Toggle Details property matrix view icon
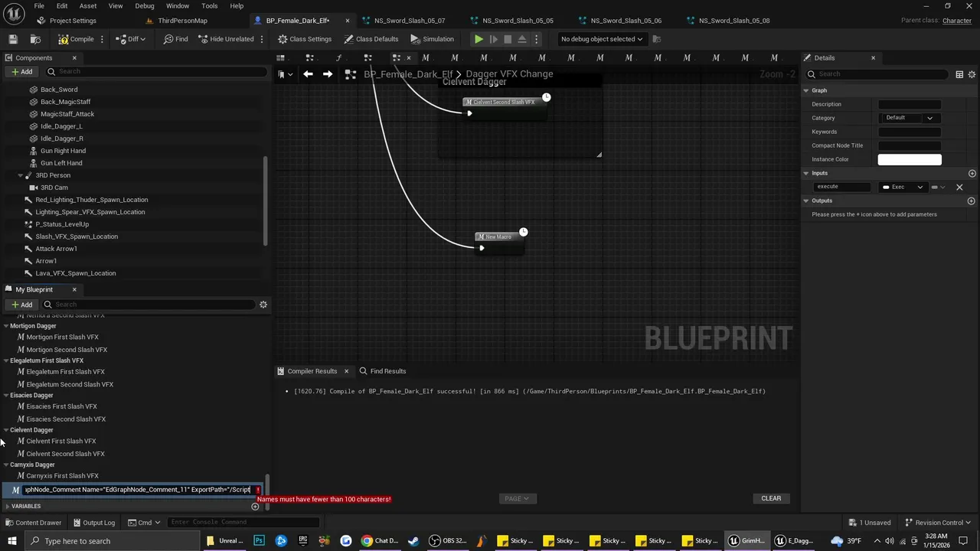This screenshot has height=551, width=980. pos(959,74)
